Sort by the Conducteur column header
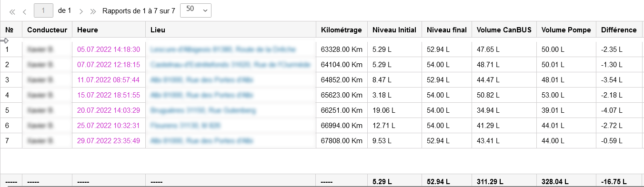This screenshot has width=644, height=187. click(x=47, y=30)
